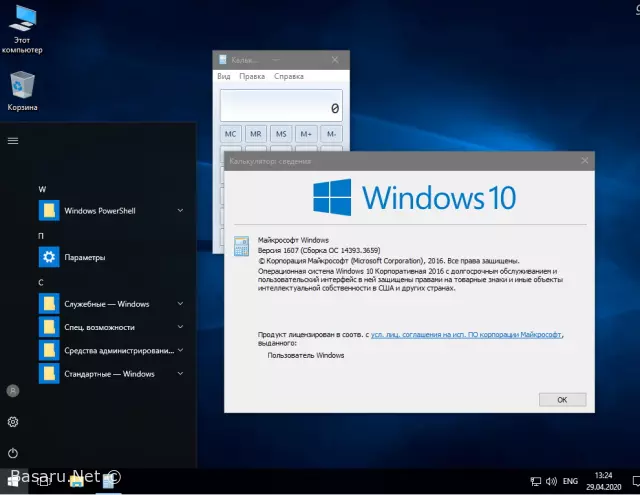Open the Windows PowerShell folder icon
The height and width of the screenshot is (495, 640).
[49, 211]
